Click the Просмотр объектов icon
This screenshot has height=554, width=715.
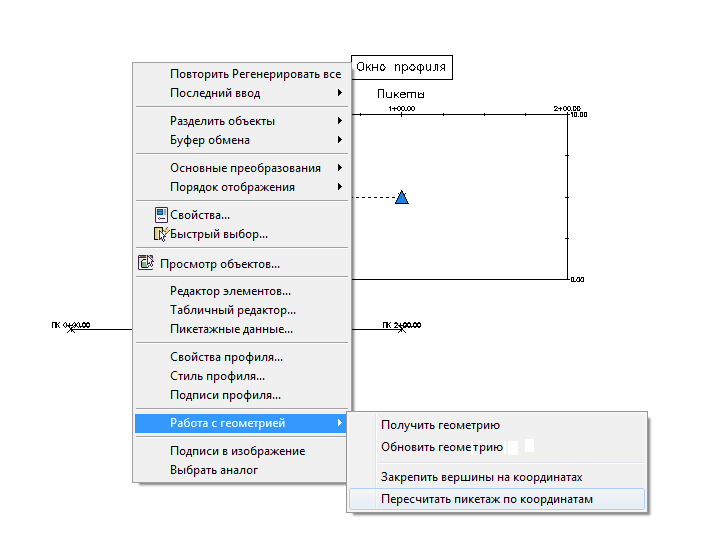coord(143,264)
